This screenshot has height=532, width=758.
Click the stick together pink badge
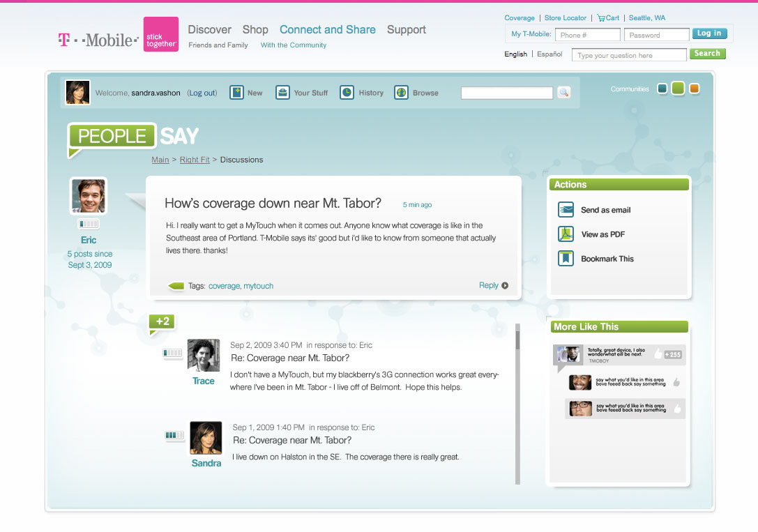tap(161, 34)
